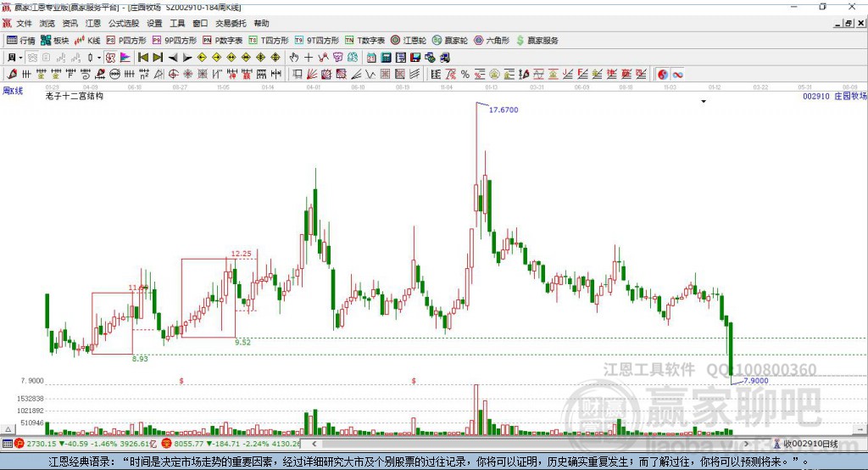Open the 江恩轮 Gann wheel

click(409, 41)
